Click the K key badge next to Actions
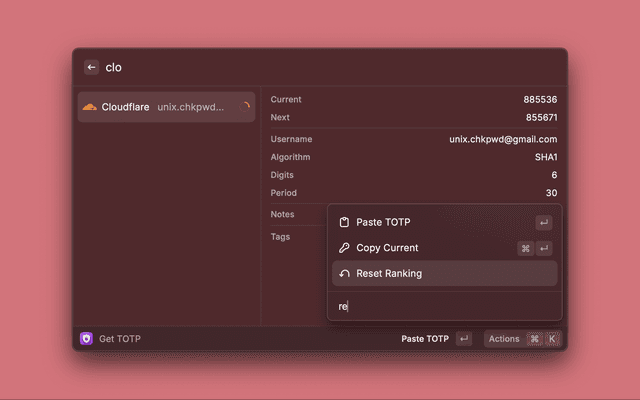This screenshot has height=400, width=640. click(551, 339)
